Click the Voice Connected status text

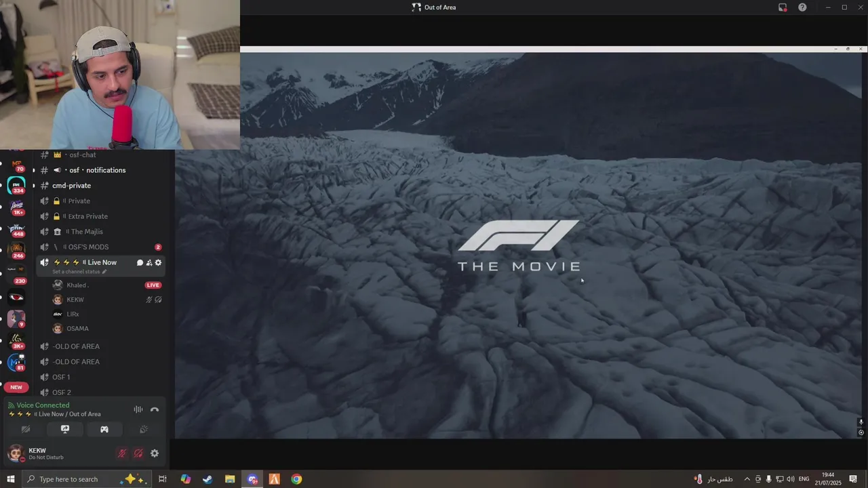point(43,405)
